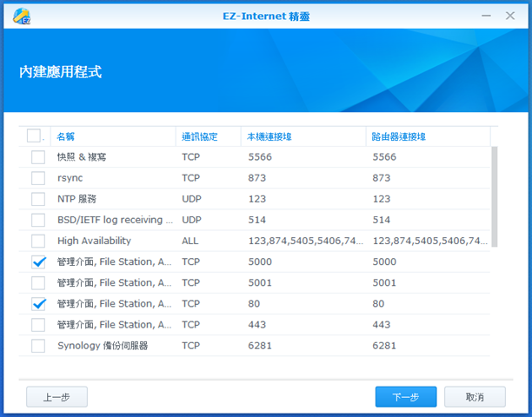
Task: Select the High Availability name text
Action: (x=94, y=241)
